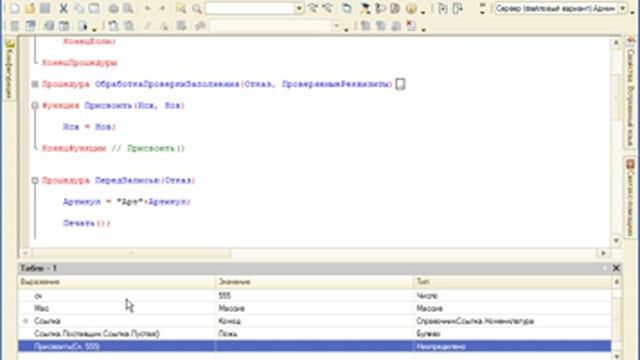
Task: Click the collapsed-code box after ПроверяемыеРеквизиты
Action: click(x=400, y=84)
